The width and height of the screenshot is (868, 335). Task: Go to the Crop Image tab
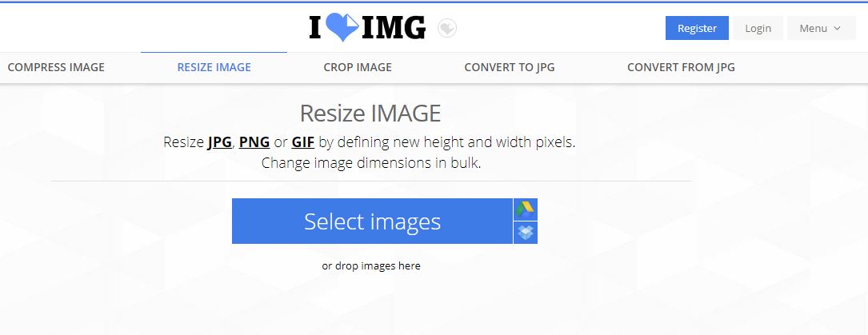[x=358, y=67]
